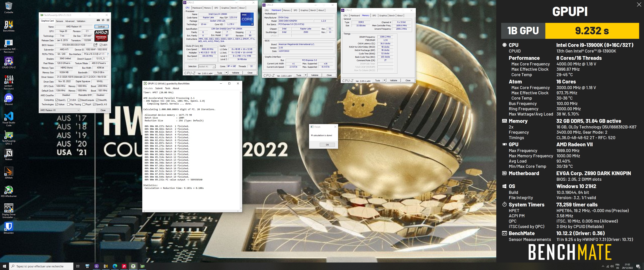Viewport: 644px width, 270px height.
Task: Open the GPU-Z hamburger menu
Action: (108, 20)
